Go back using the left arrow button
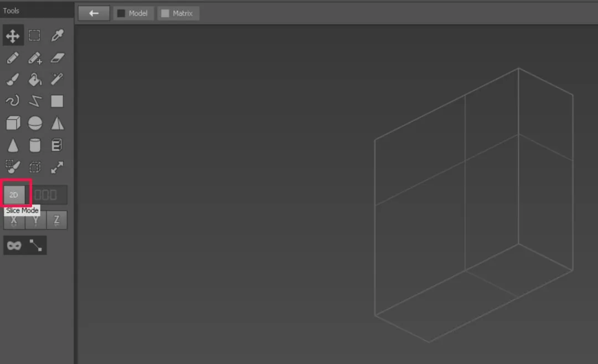598x364 pixels. tap(94, 13)
